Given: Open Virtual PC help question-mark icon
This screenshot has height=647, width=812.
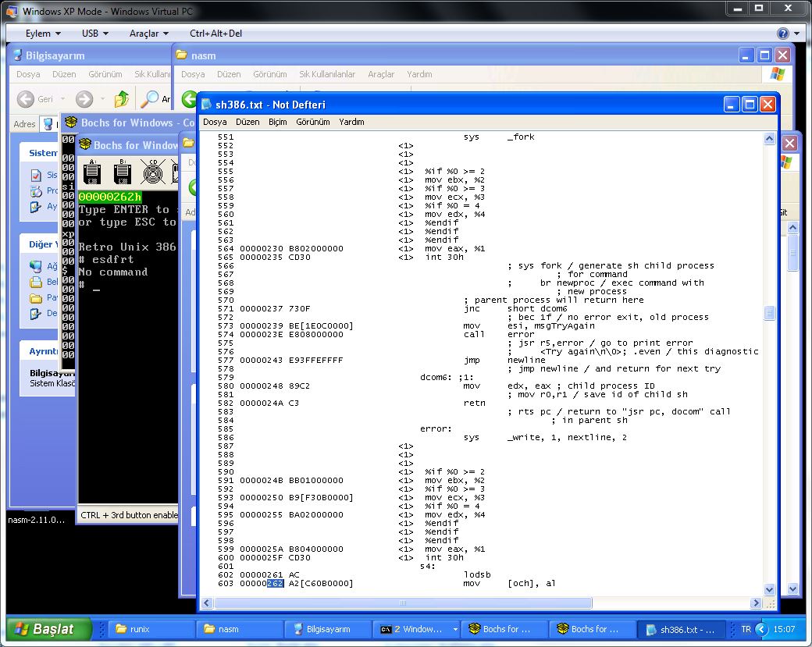Looking at the screenshot, I should click(x=782, y=34).
